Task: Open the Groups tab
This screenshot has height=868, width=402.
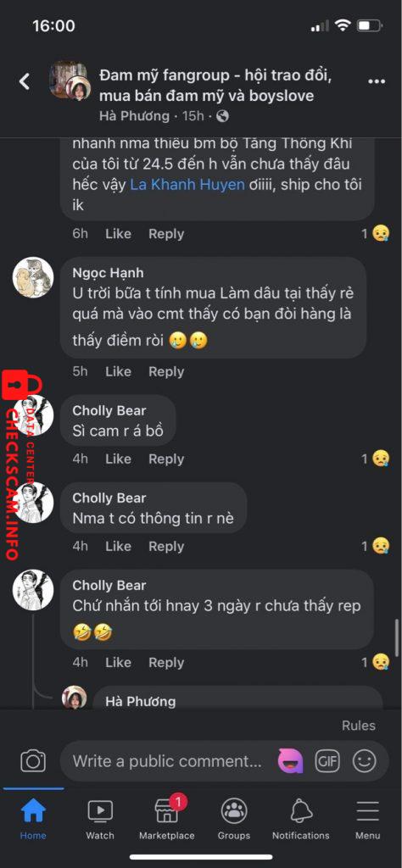Action: coord(234,818)
